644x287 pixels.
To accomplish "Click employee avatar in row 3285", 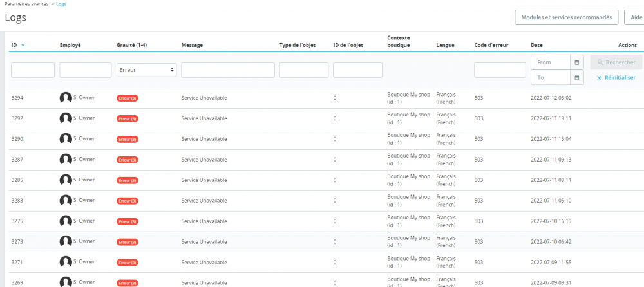I will [x=66, y=180].
